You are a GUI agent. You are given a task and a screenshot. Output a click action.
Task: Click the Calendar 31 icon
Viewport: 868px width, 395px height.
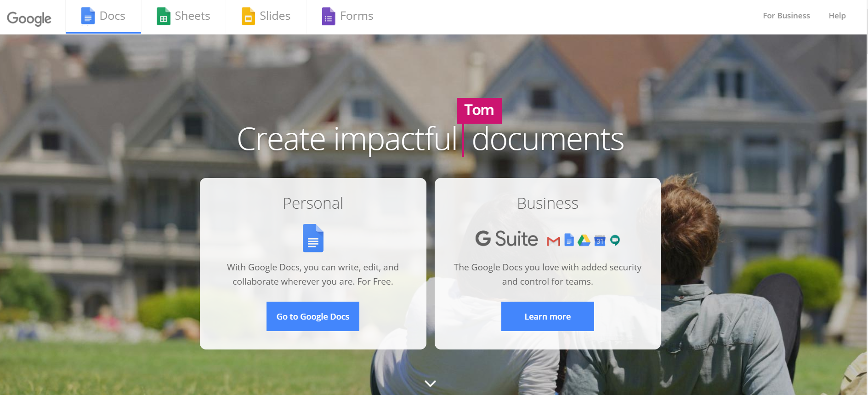[600, 240]
